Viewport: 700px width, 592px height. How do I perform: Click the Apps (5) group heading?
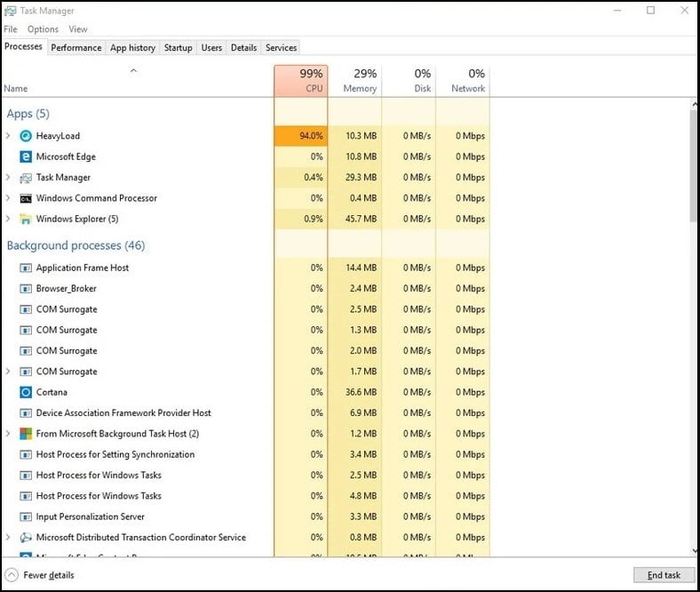28,114
